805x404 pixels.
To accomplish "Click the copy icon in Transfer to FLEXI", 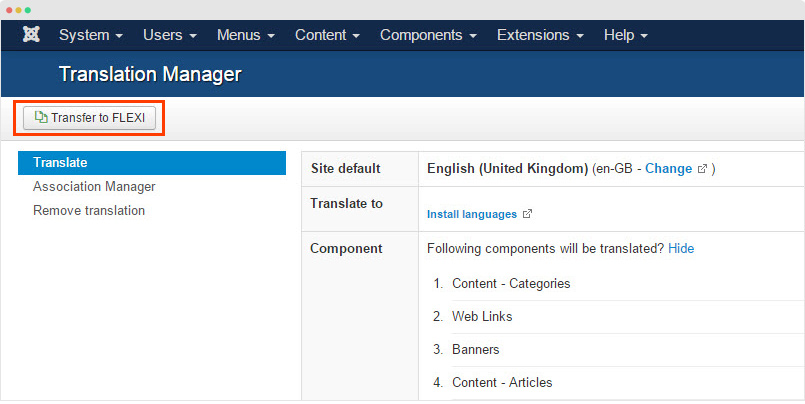I will (41, 117).
